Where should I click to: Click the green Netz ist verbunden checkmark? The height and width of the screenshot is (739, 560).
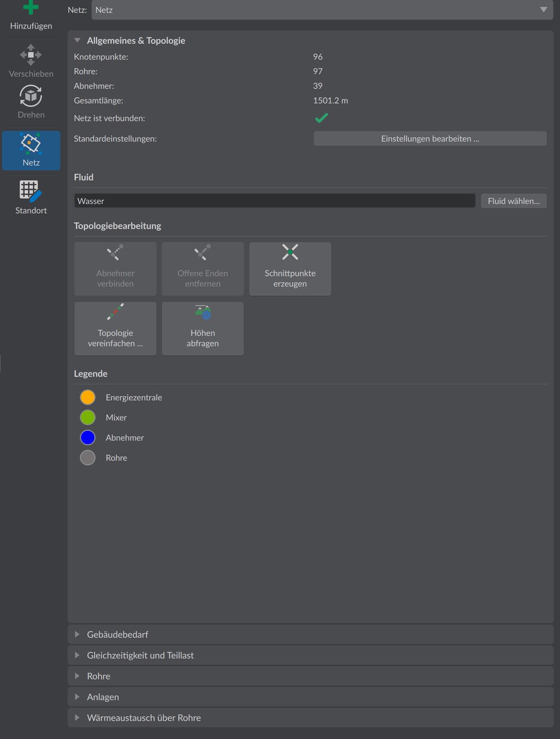[321, 118]
